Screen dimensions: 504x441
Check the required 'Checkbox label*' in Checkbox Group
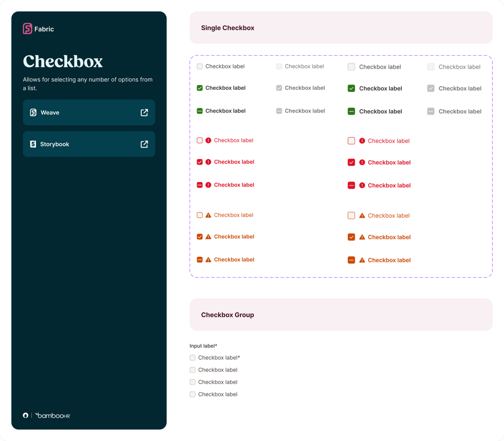[192, 357]
